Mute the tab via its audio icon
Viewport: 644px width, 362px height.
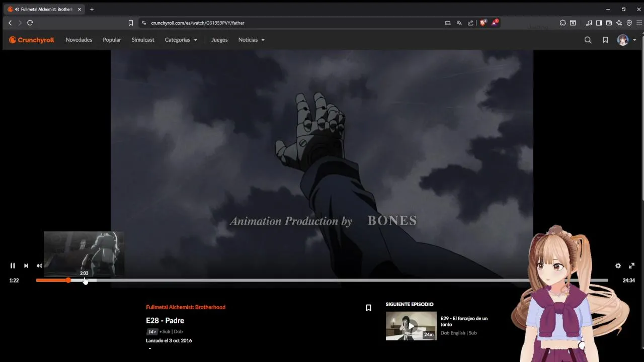point(17,9)
